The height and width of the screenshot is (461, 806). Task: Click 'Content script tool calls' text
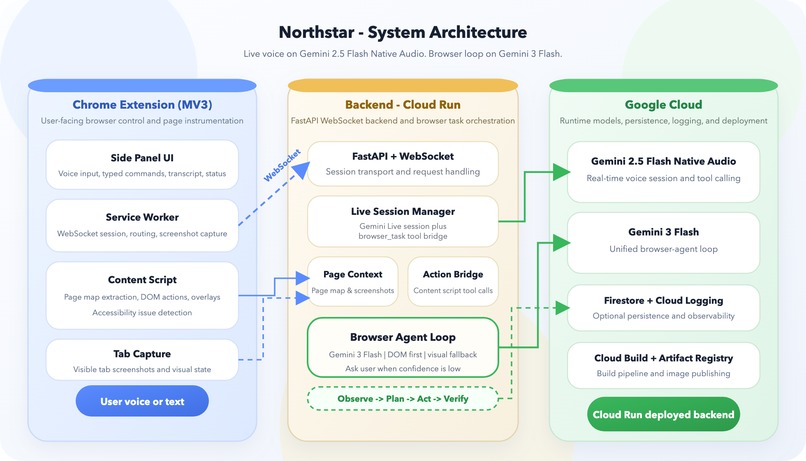click(x=453, y=290)
